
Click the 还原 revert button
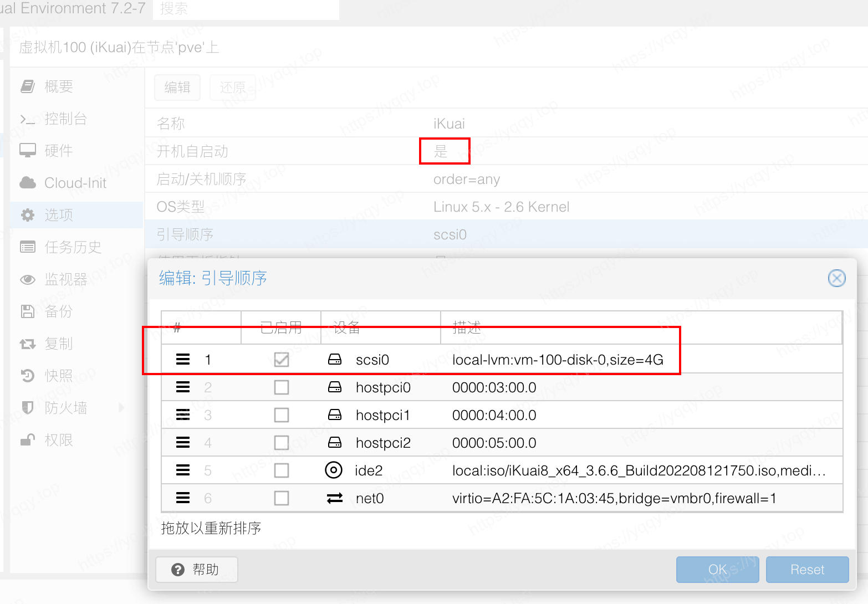[x=233, y=88]
